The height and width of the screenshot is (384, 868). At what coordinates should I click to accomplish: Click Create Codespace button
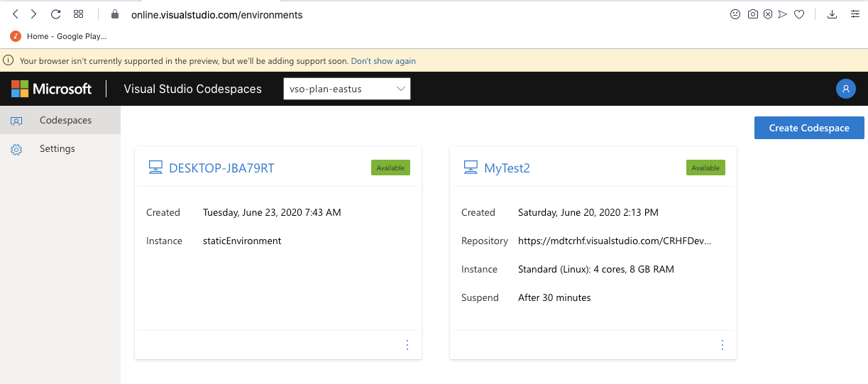point(809,128)
